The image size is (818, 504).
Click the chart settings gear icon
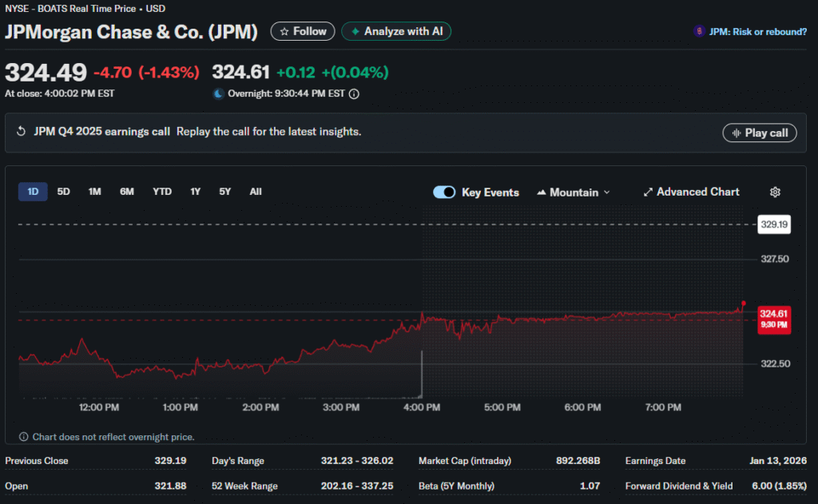tap(774, 192)
